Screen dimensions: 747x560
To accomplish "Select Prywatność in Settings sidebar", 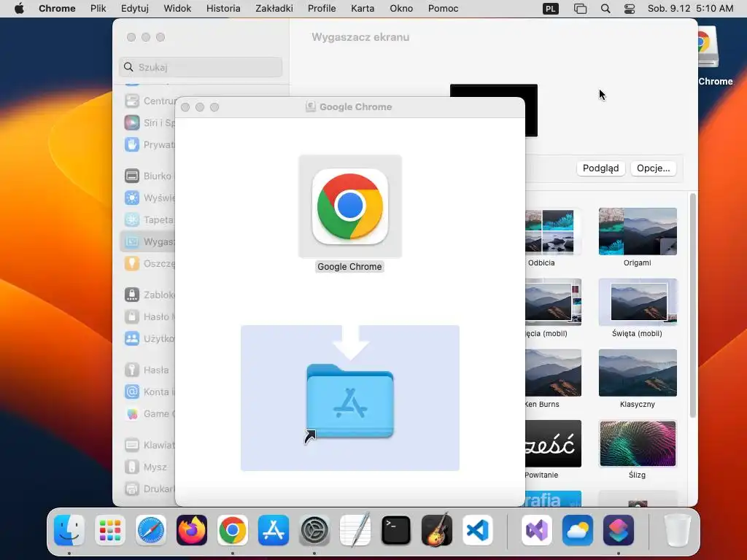I will pyautogui.click(x=149, y=145).
